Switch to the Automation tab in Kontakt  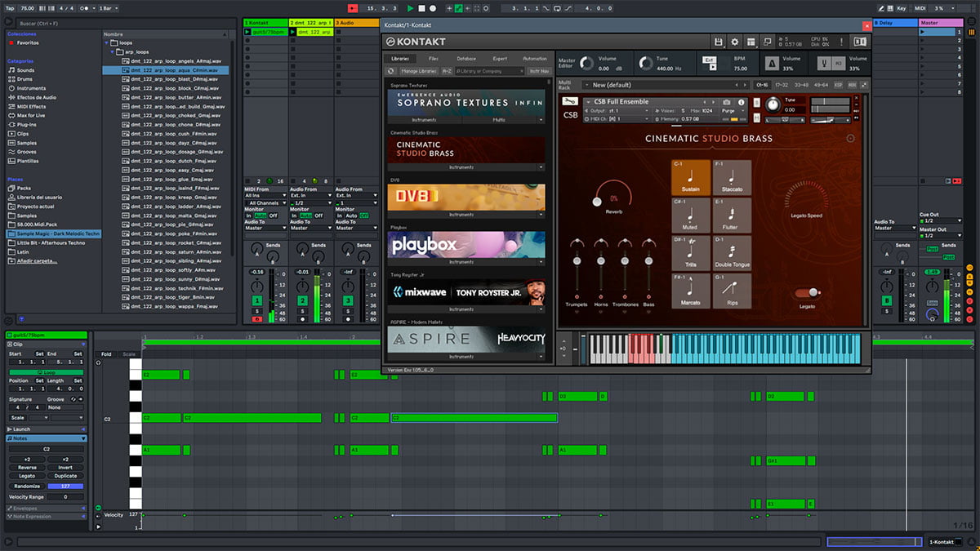click(535, 59)
